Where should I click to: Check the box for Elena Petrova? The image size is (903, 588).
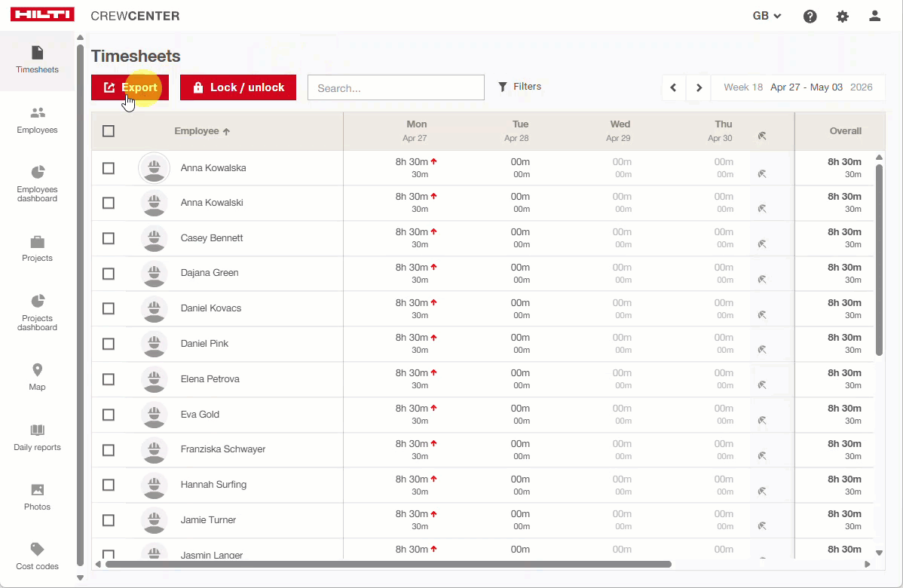point(109,379)
